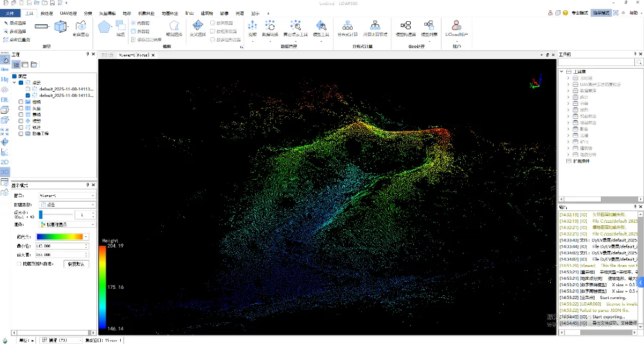Click the EDL display mode icon

tap(4, 99)
